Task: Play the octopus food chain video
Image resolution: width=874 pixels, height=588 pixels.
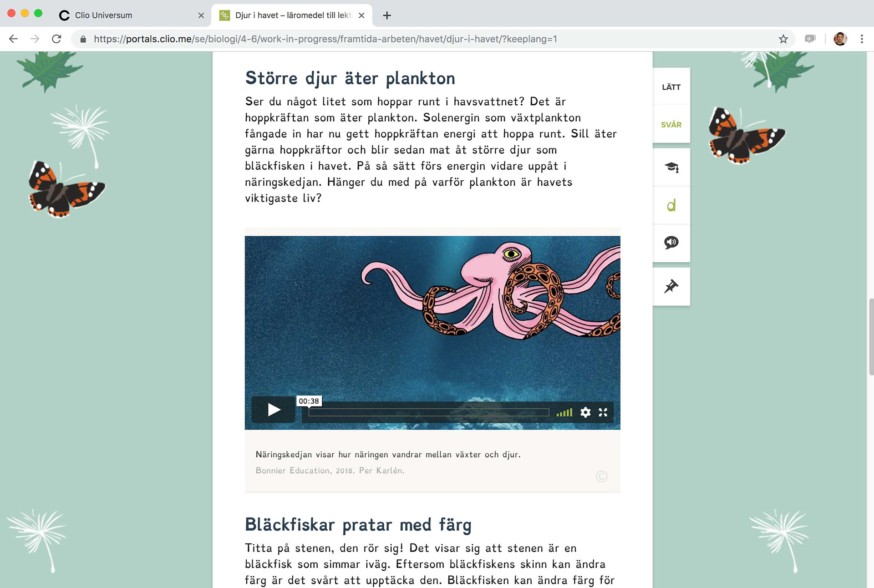Action: coord(274,410)
